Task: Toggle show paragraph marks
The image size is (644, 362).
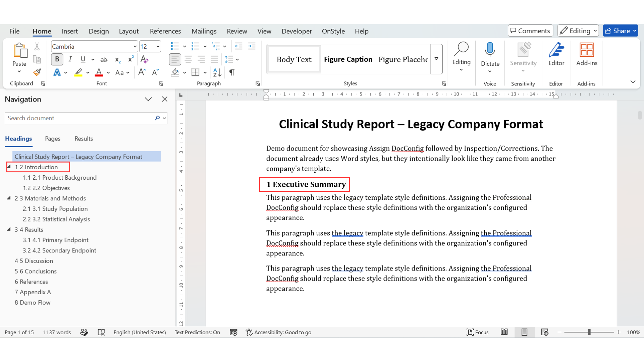Action: point(232,72)
